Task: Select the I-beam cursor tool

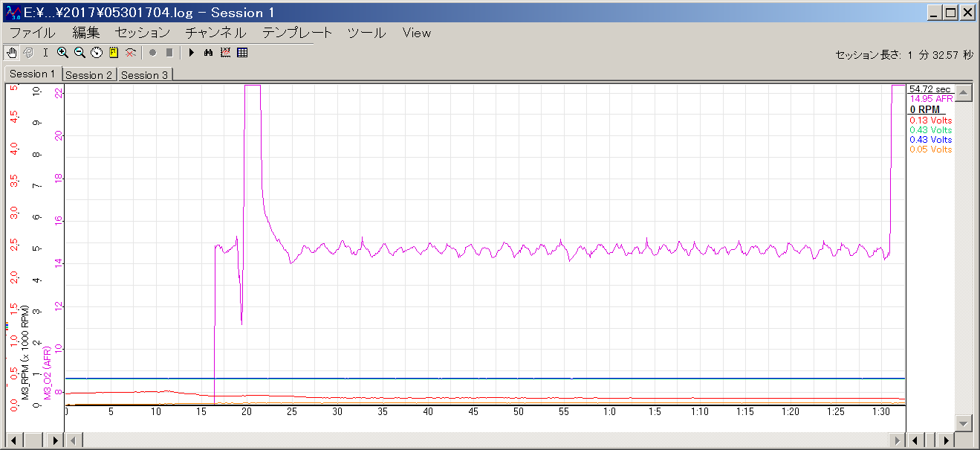Action: tap(45, 53)
